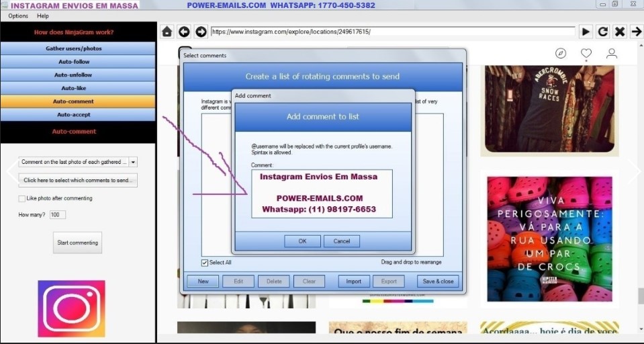Click the URL address bar
The height and width of the screenshot is (344, 644).
[393, 32]
